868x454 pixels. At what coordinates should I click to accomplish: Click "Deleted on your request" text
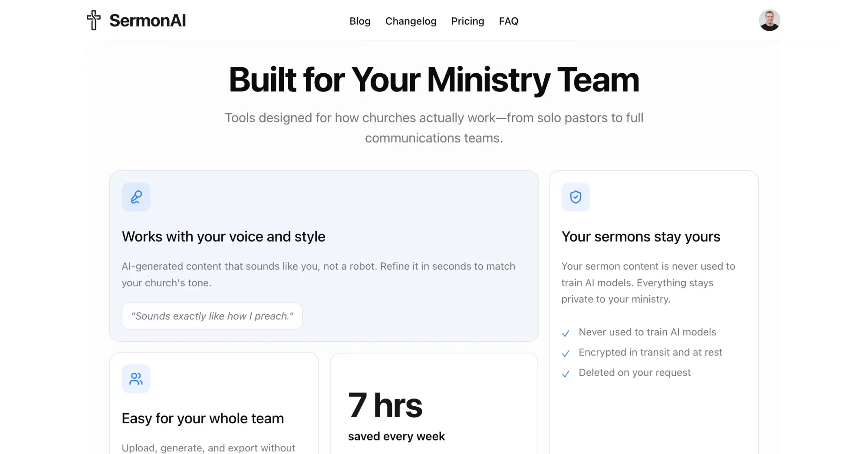(635, 372)
